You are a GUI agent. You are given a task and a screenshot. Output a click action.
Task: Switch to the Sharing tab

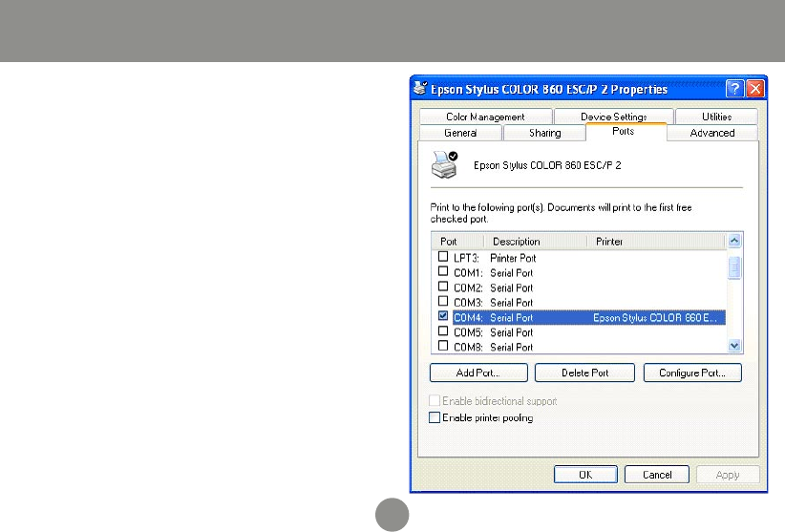[x=544, y=133]
